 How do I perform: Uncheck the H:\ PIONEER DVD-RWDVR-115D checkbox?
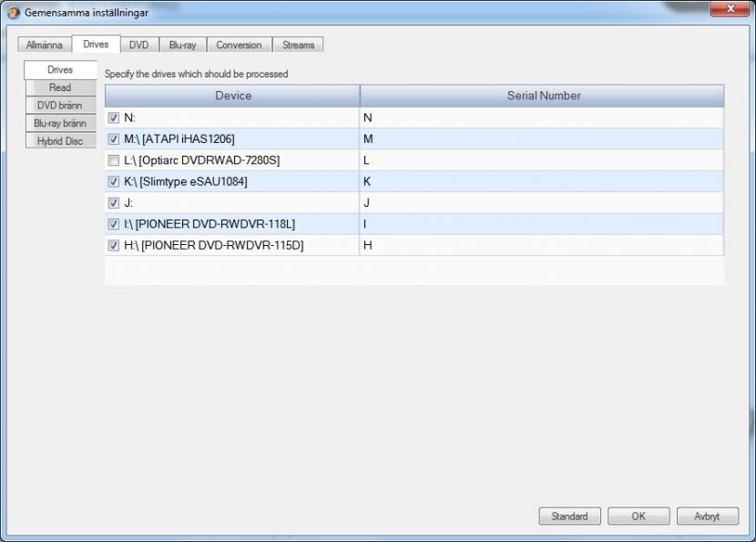[113, 245]
